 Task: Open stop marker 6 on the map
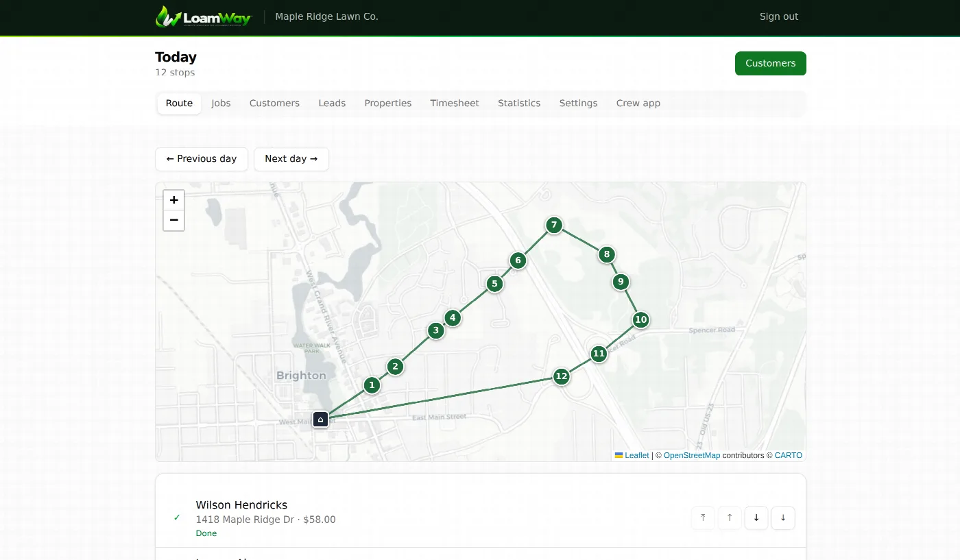518,260
